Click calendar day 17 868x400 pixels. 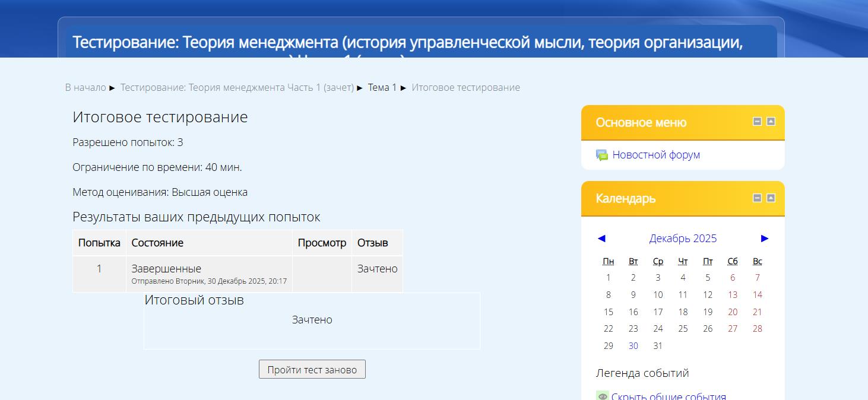coord(658,312)
